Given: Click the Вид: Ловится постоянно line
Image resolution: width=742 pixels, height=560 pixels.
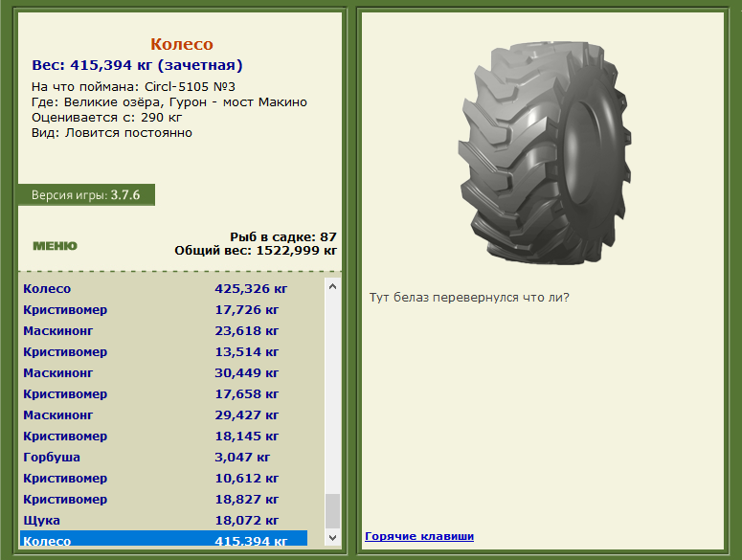Looking at the screenshot, I should (112, 132).
